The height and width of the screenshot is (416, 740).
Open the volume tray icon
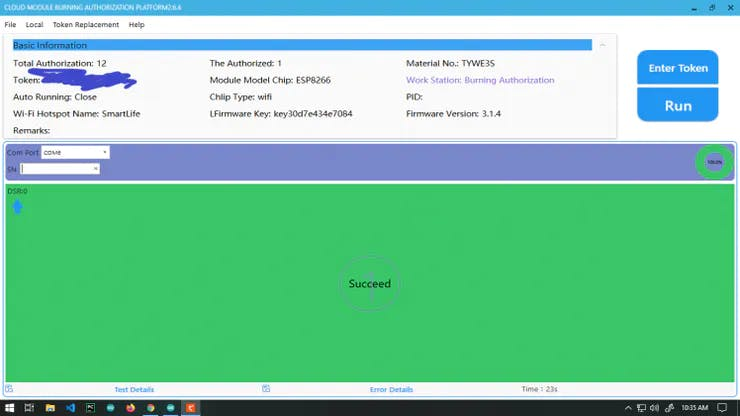point(655,408)
